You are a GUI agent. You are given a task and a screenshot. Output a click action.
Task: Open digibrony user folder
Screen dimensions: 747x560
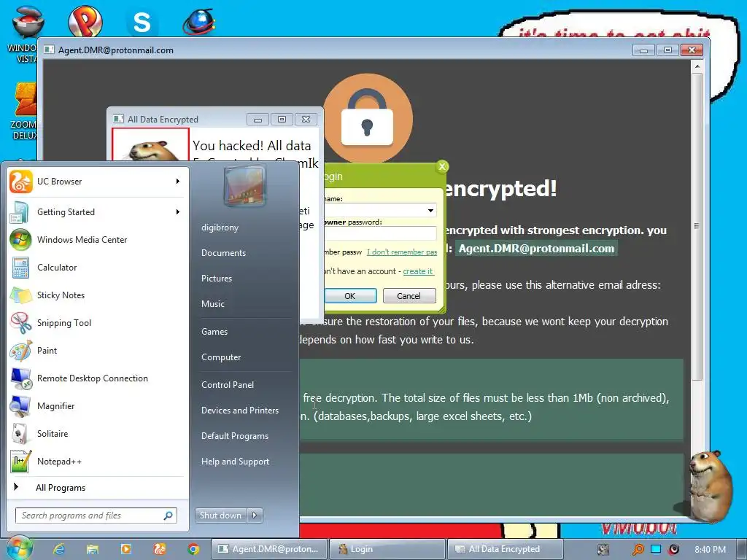pos(220,227)
